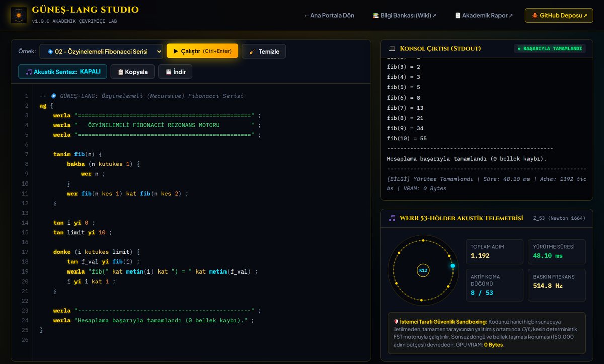Viewport: 604px width, 364px height.
Task: Click the laptop icon beside Konsol Çıktısı
Action: click(392, 49)
